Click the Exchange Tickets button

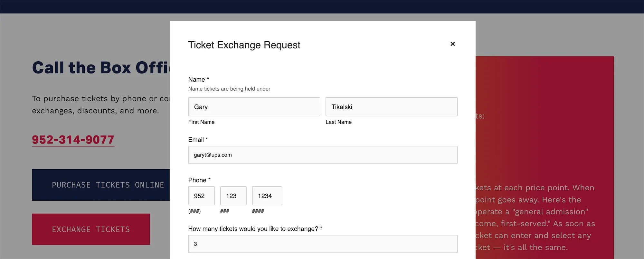click(x=91, y=229)
